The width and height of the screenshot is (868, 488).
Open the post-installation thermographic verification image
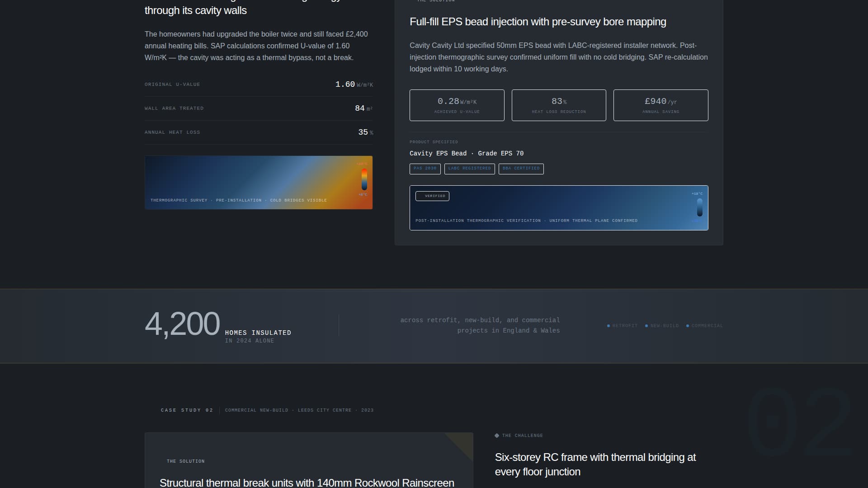(x=559, y=208)
